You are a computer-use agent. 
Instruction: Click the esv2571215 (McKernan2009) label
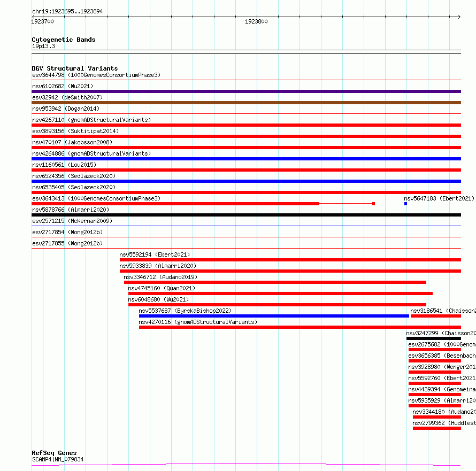(72, 221)
